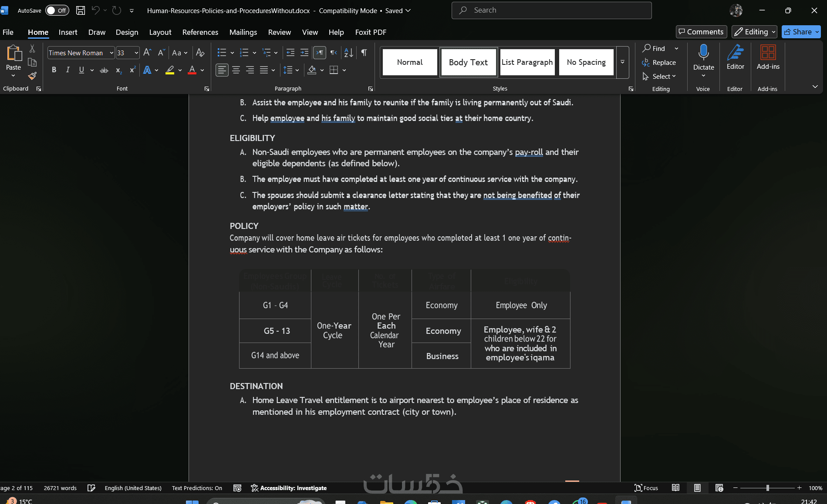Viewport: 827px width, 504px height.
Task: Toggle Bold formatting
Action: [54, 70]
